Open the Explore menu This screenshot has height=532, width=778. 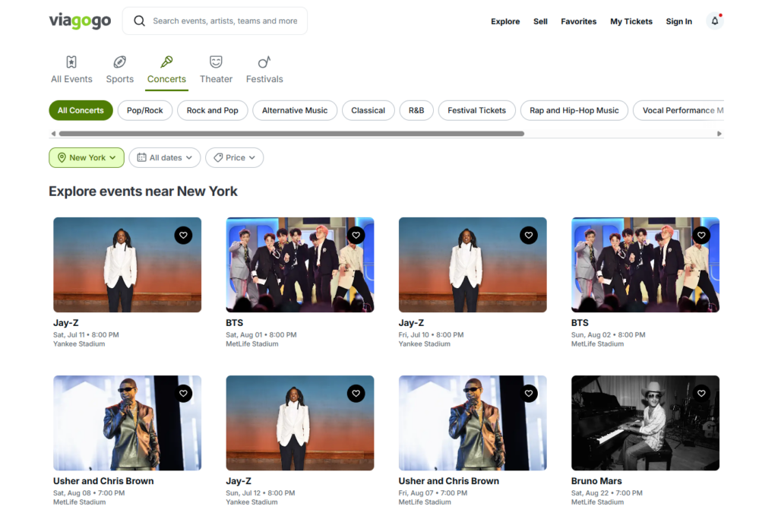pyautogui.click(x=505, y=21)
